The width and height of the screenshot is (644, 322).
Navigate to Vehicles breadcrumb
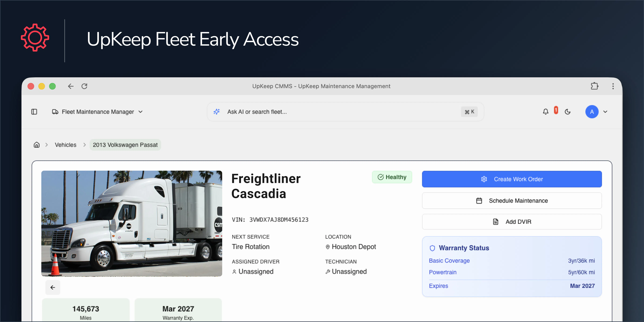(65, 145)
